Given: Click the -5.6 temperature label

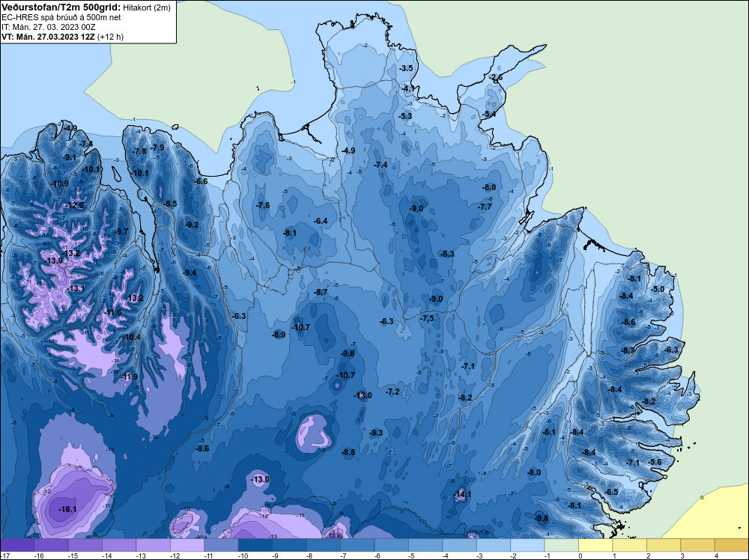Looking at the screenshot, I should click(655, 462).
